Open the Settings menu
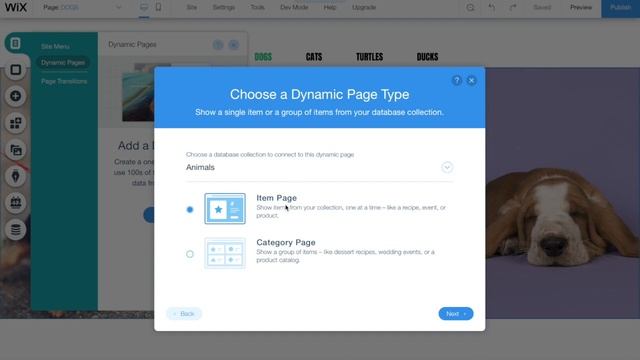The width and height of the screenshot is (640, 360). (x=224, y=7)
